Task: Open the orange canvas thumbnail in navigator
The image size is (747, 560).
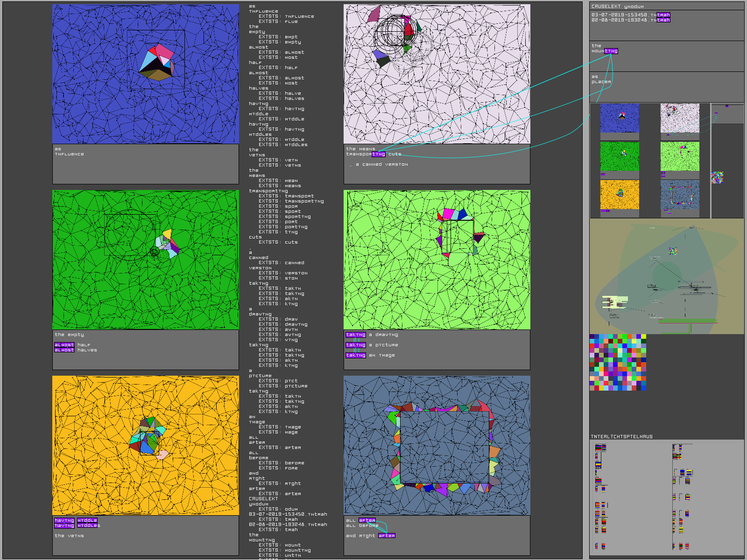Action: coord(620,195)
